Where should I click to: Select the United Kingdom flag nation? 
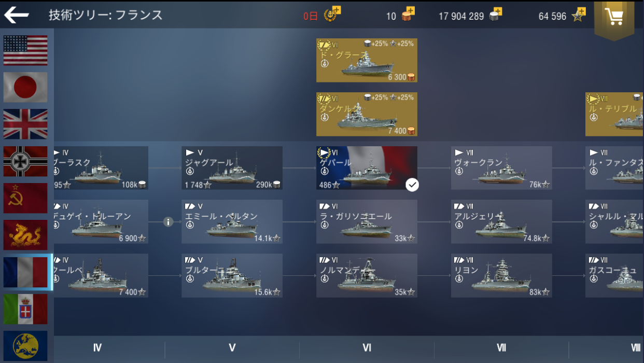(25, 124)
